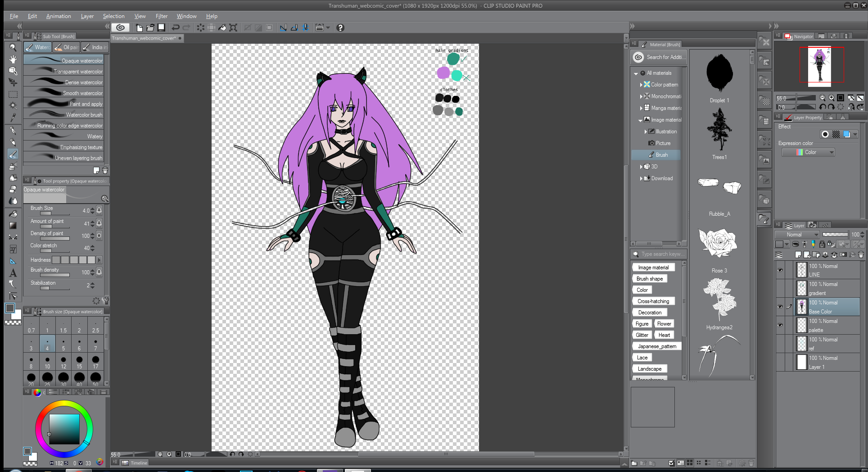Click the Brush shape tag button
The height and width of the screenshot is (472, 868).
650,279
